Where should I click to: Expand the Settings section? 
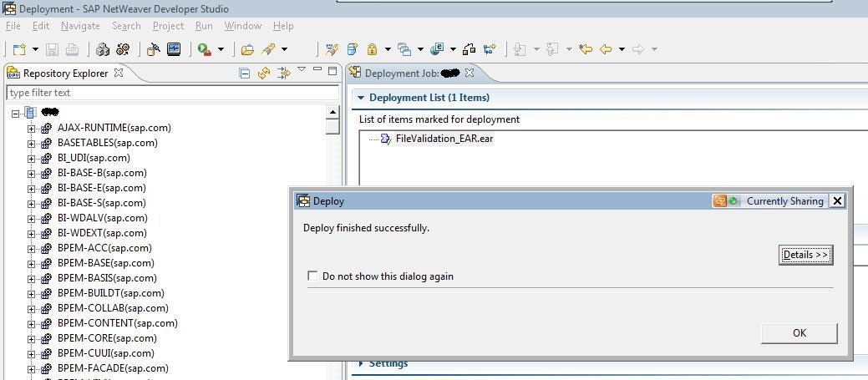[361, 363]
